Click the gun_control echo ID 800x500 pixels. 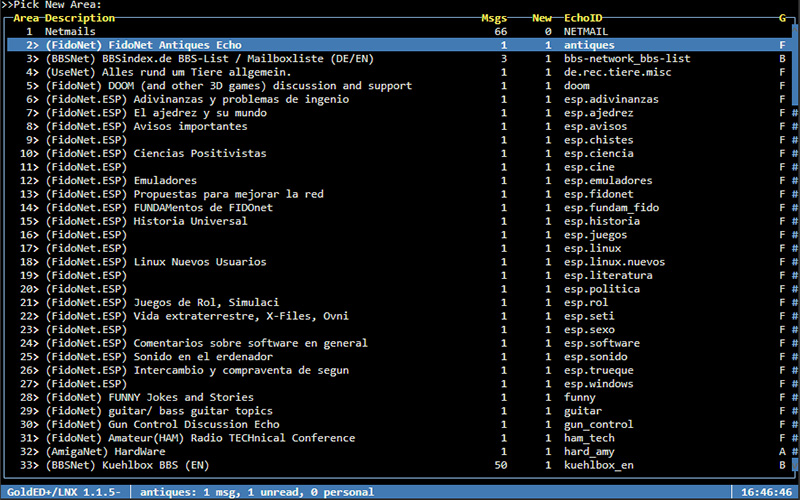coord(598,424)
